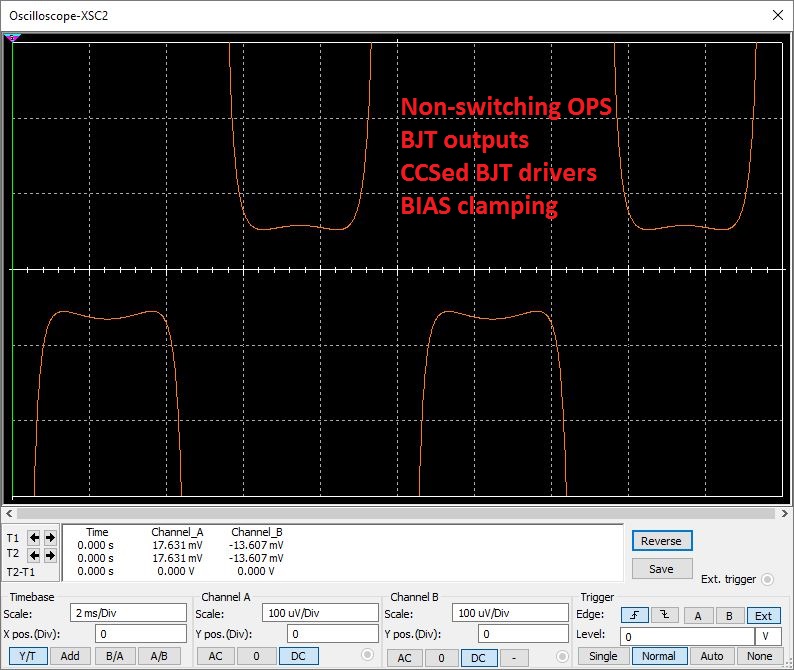Image resolution: width=794 pixels, height=670 pixels.
Task: Click the T2-T1 row label
Action: tap(21, 572)
